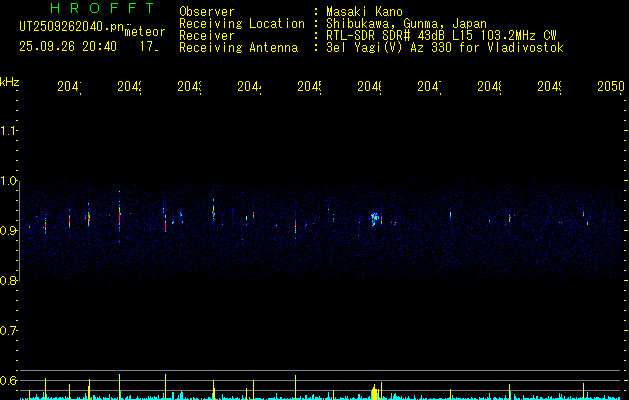Click the gray vertical range bar beside frequency axis
This screenshot has height=400, width=629.
(x=19, y=230)
